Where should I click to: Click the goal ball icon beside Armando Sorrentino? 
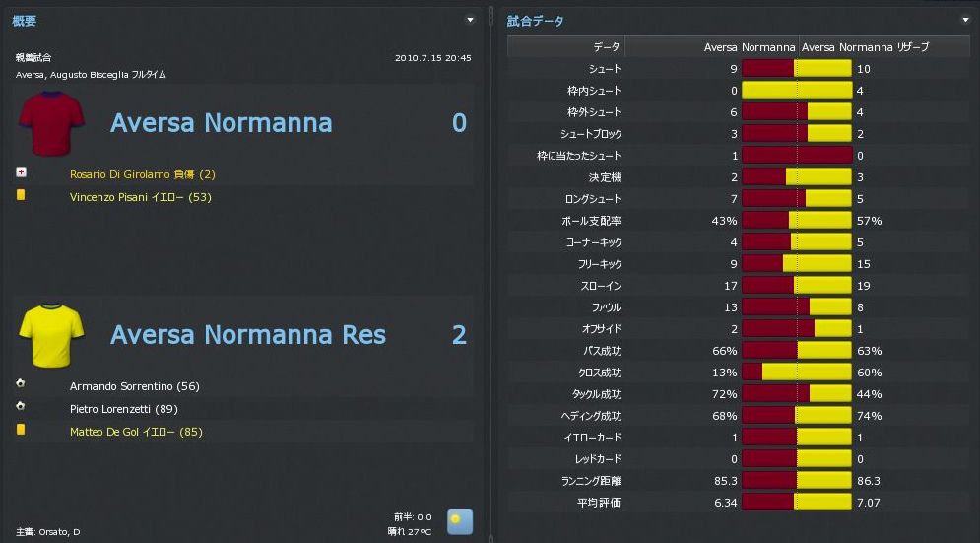click(x=21, y=384)
